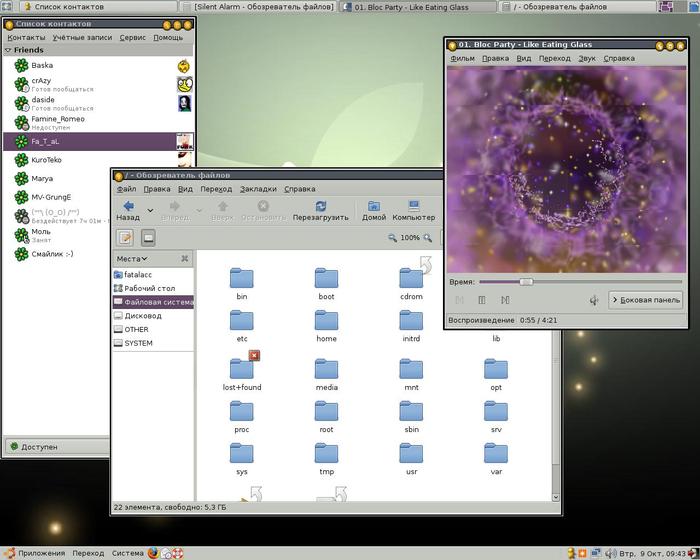Open the Домой home folder button
The width and height of the screenshot is (700, 560).
click(374, 210)
